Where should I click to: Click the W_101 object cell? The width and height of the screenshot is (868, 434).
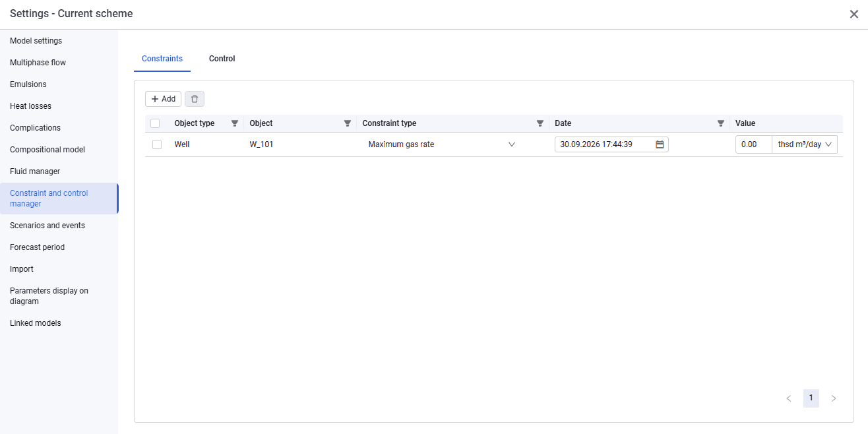coord(261,144)
